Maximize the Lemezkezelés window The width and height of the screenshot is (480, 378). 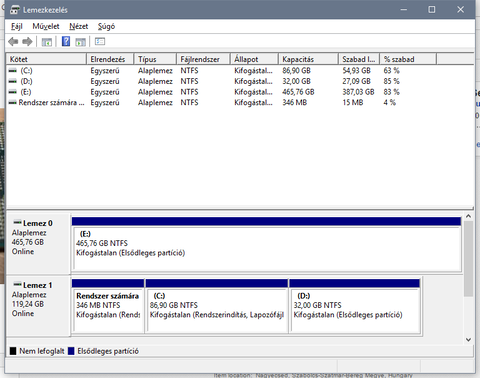click(432, 10)
